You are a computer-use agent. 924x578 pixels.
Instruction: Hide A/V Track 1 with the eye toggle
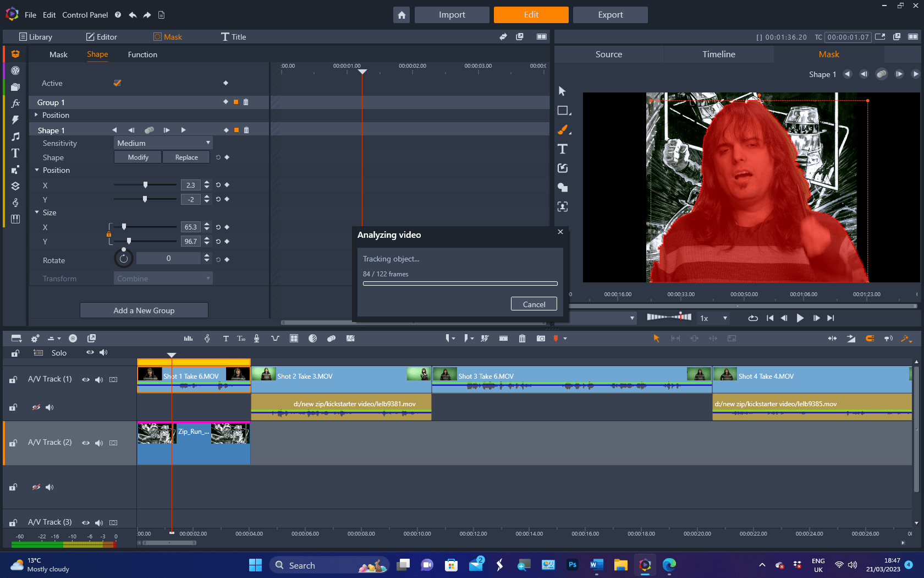coord(85,379)
